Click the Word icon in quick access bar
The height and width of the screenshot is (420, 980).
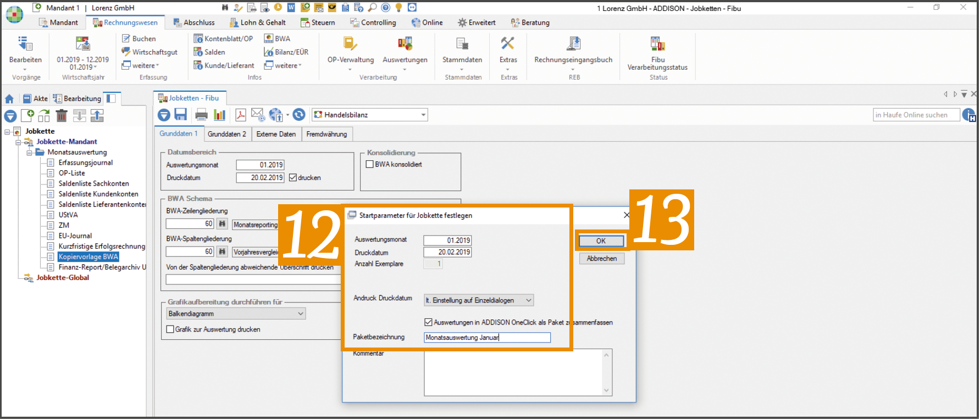coord(291,8)
